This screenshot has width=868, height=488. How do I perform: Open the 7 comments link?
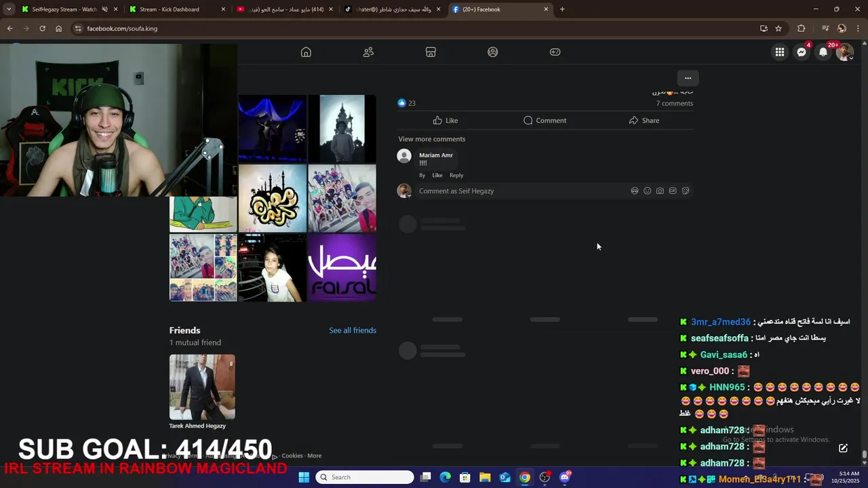674,103
